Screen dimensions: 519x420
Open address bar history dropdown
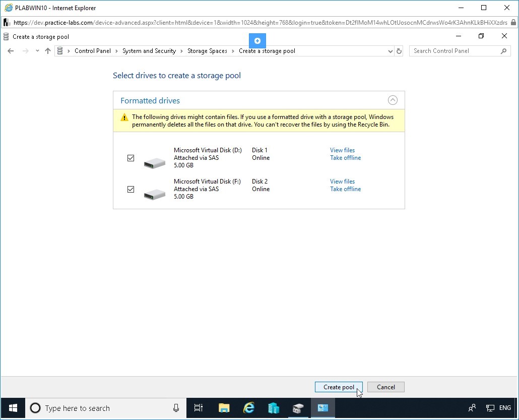coord(390,51)
